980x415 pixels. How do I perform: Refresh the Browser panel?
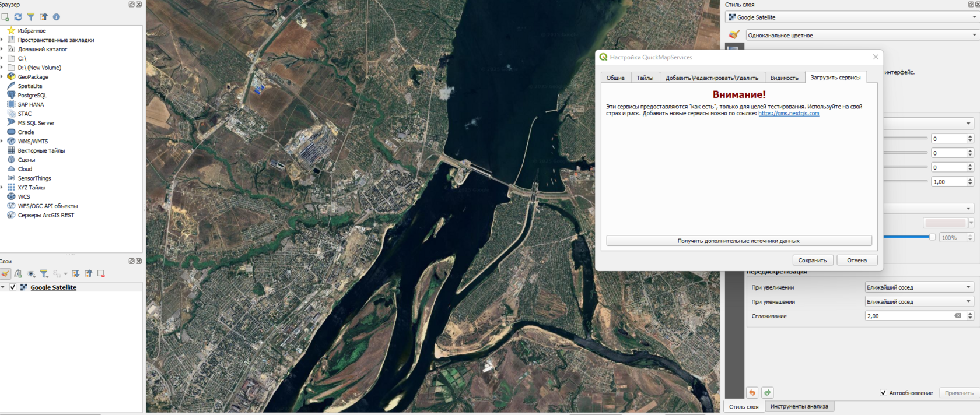pyautogui.click(x=18, y=17)
